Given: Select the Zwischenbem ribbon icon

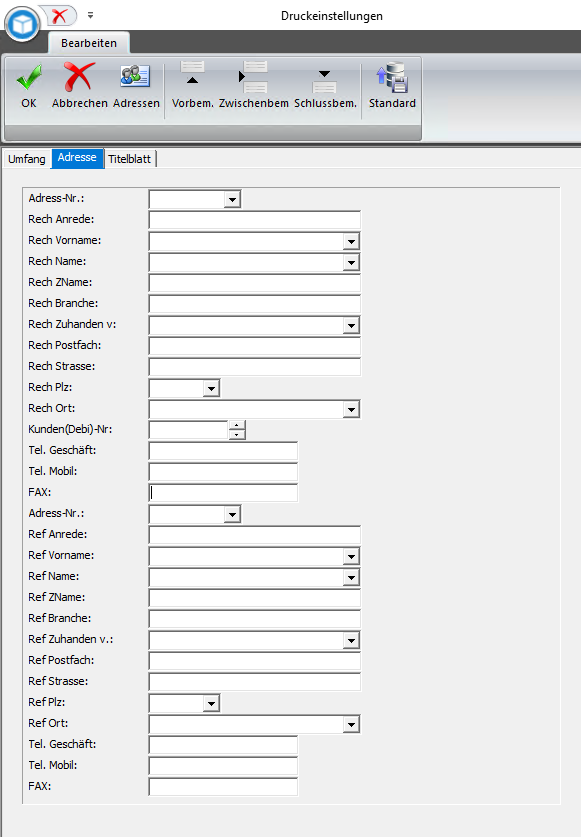Looking at the screenshot, I should pyautogui.click(x=253, y=77).
